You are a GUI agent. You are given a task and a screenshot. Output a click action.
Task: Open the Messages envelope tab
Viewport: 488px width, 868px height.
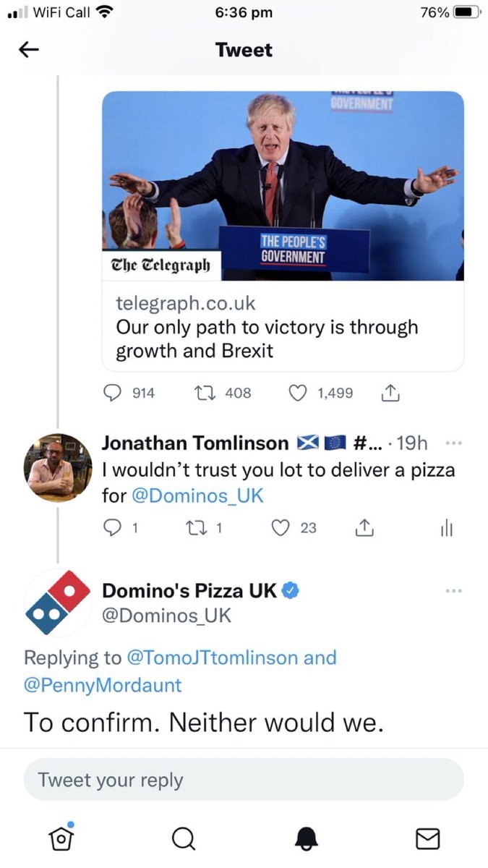(x=428, y=838)
